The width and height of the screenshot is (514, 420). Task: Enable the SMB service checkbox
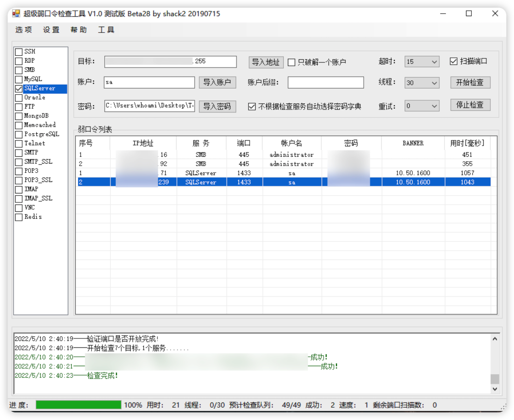[19, 70]
